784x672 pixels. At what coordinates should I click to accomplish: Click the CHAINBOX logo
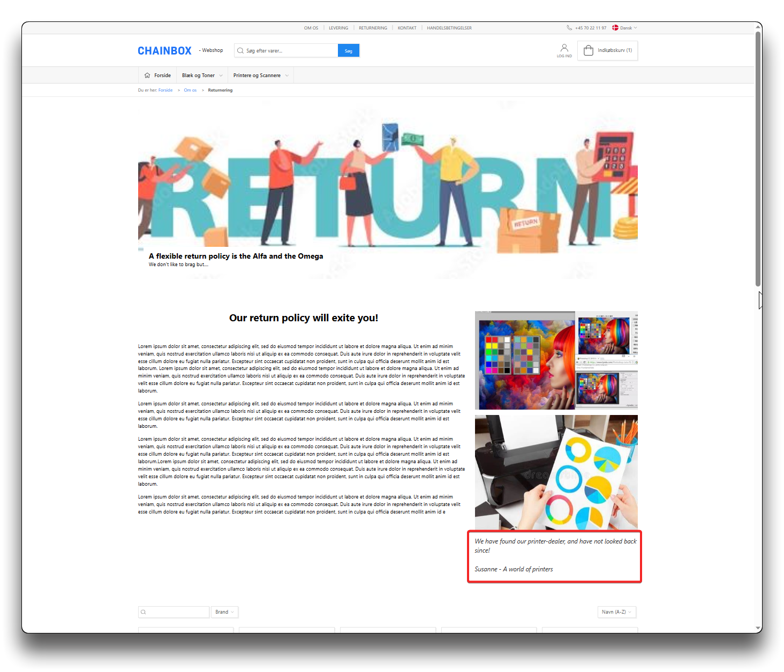[164, 51]
